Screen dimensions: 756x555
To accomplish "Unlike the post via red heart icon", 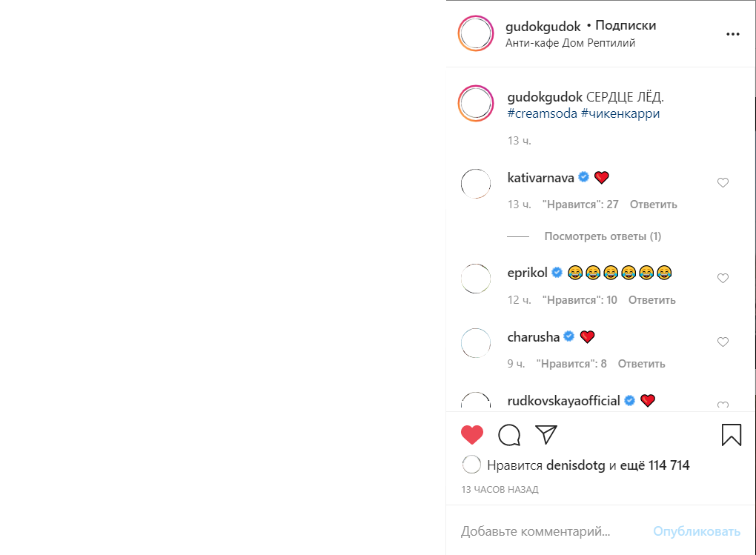I will click(472, 435).
